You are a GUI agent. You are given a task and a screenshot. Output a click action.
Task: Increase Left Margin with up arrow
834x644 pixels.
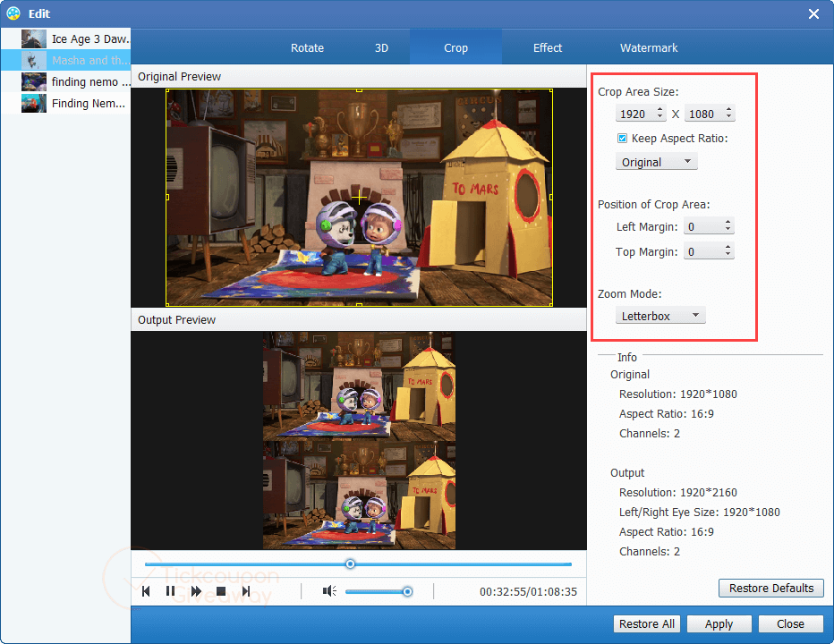coord(728,223)
